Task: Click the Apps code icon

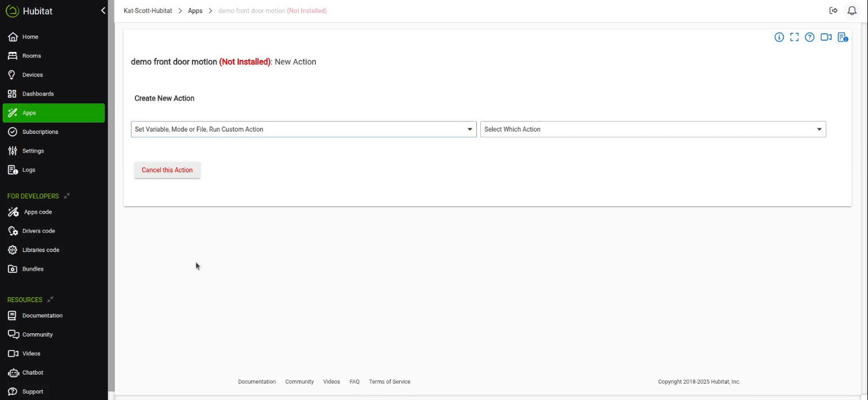Action: tap(12, 212)
